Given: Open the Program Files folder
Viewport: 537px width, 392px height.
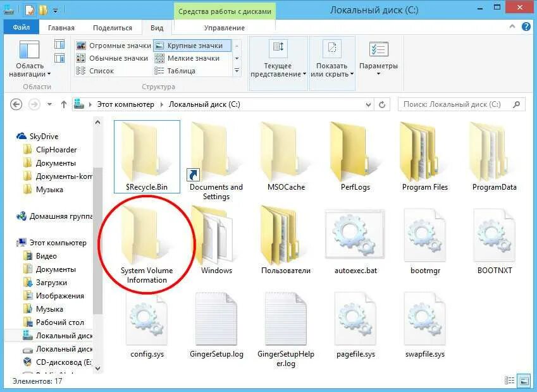Looking at the screenshot, I should (x=425, y=157).
